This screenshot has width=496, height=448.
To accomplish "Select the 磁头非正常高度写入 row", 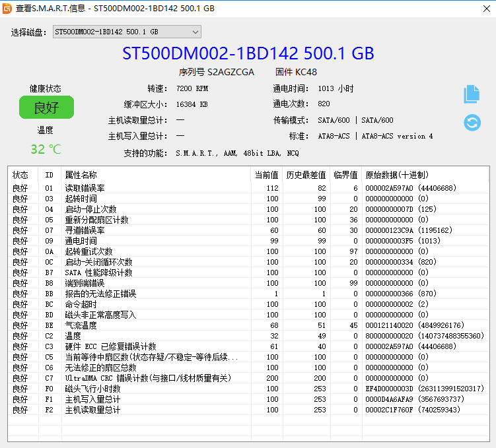I will (x=248, y=315).
